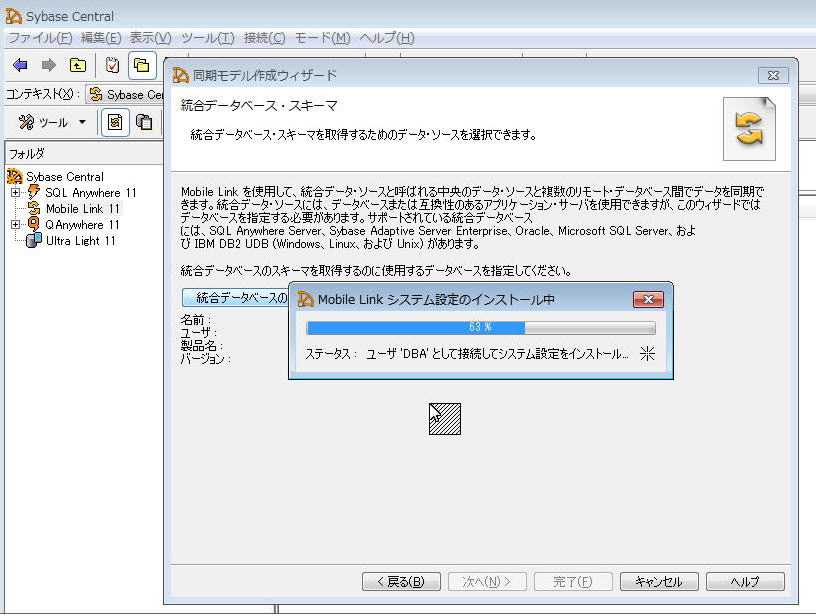Expand the SQL Anywhere 11 node
Image resolution: width=816 pixels, height=616 pixels.
click(16, 192)
